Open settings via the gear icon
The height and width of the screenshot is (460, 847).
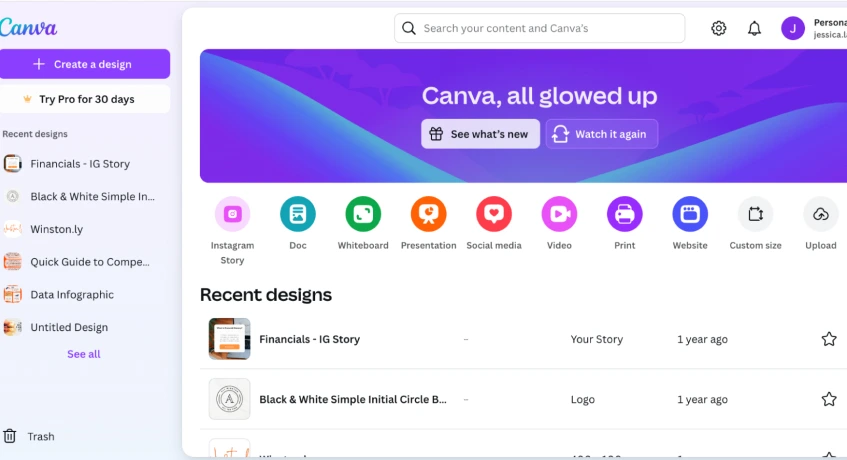pyautogui.click(x=719, y=29)
